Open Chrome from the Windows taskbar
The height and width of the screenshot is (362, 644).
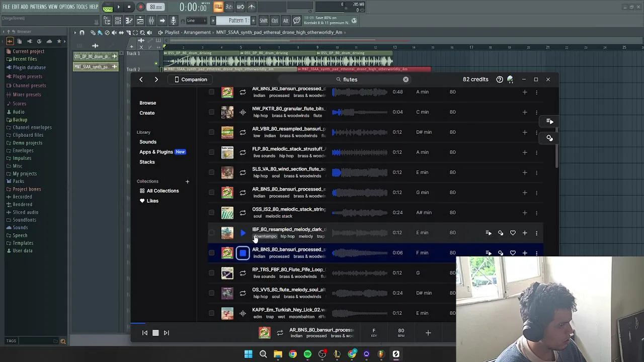tap(293, 354)
